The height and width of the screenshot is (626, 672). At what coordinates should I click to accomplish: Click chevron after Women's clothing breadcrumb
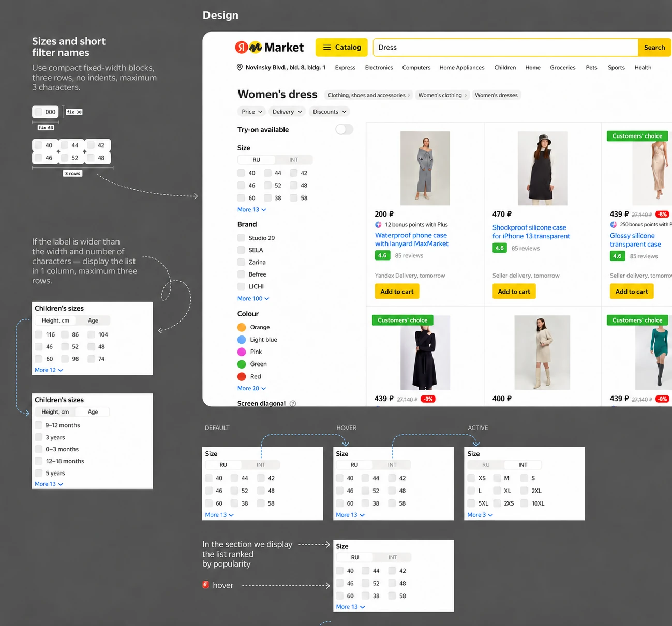point(466,95)
